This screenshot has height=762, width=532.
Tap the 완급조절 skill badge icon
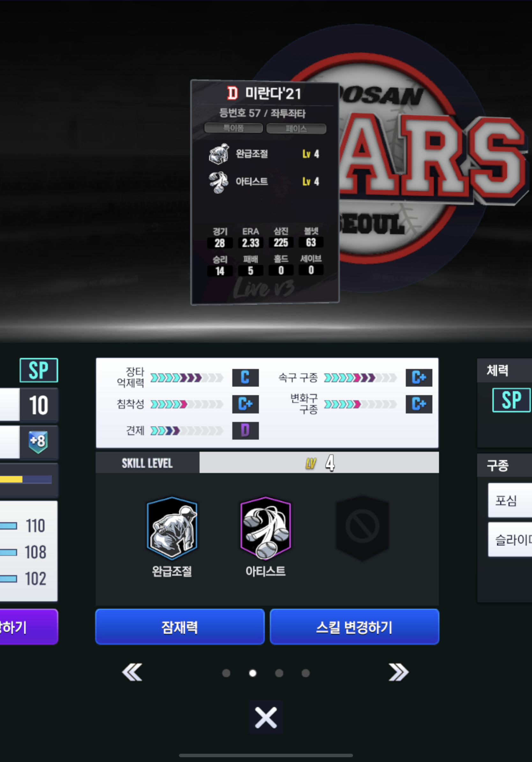172,528
